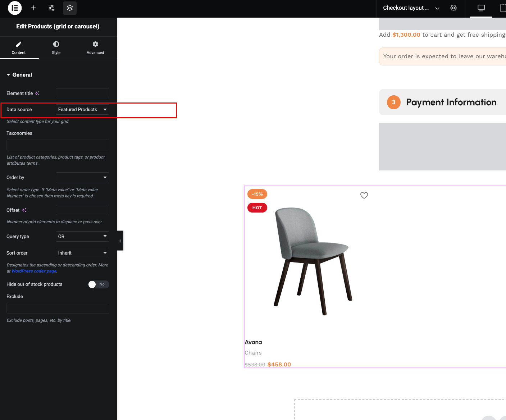Switch to tablet device view icon

pyautogui.click(x=502, y=8)
